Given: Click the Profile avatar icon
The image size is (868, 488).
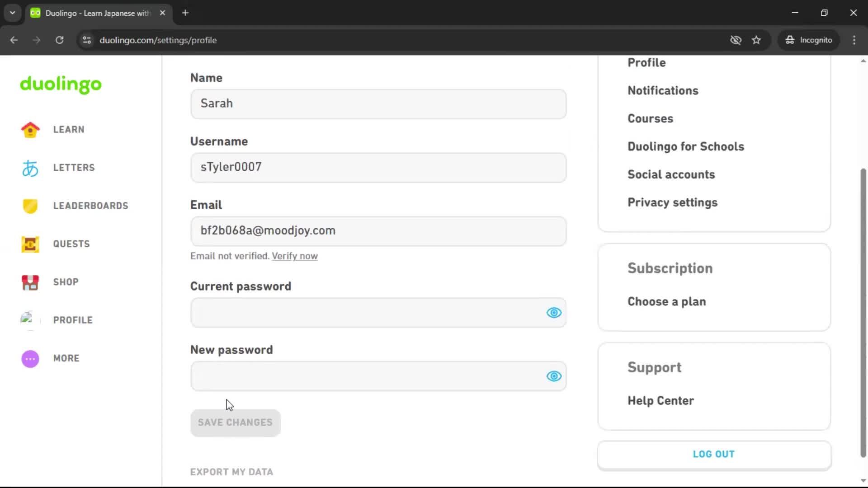Looking at the screenshot, I should [x=30, y=320].
